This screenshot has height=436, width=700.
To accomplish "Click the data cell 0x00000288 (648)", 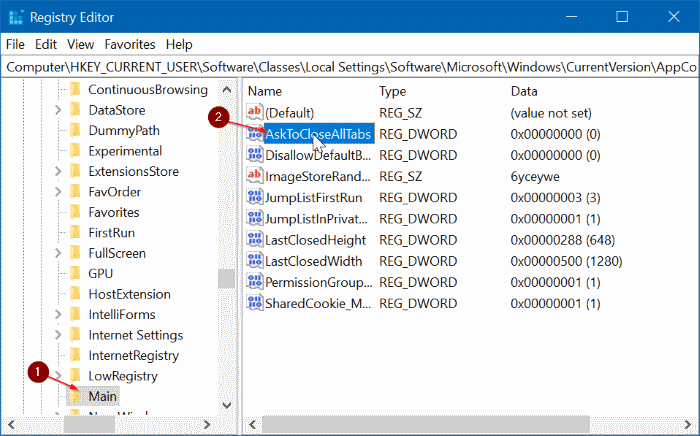I will click(562, 240).
